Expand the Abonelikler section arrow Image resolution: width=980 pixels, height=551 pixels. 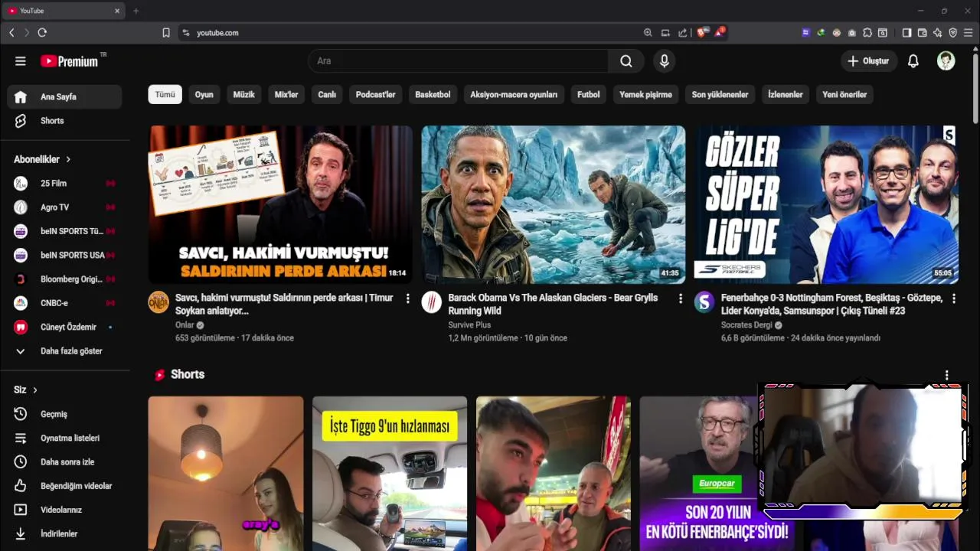(x=68, y=159)
